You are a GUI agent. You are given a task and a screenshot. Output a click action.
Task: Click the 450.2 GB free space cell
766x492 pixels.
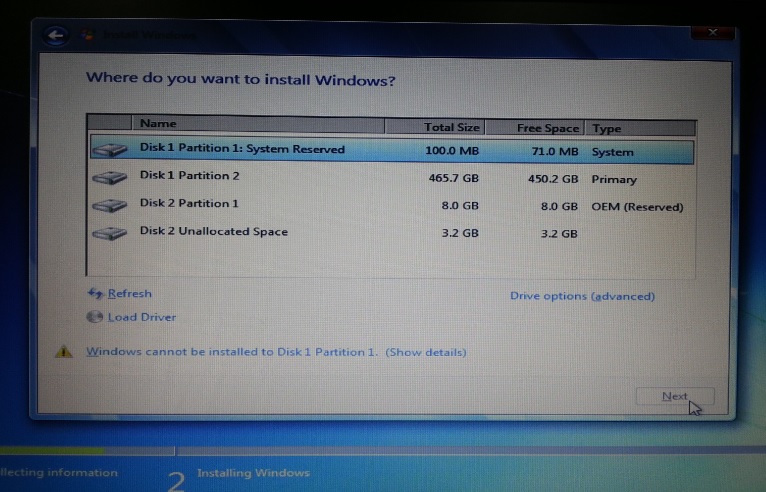pos(553,179)
